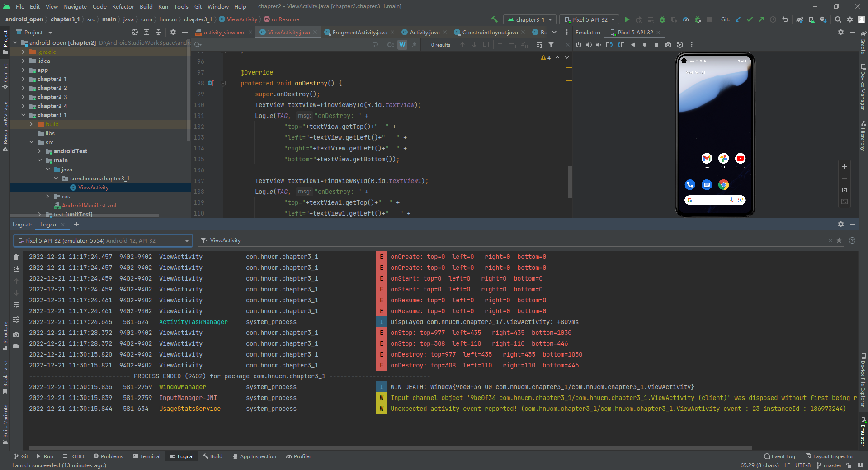Viewport: 868px width, 470px height.
Task: Open Search Everywhere magnifier icon
Action: pyautogui.click(x=838, y=19)
